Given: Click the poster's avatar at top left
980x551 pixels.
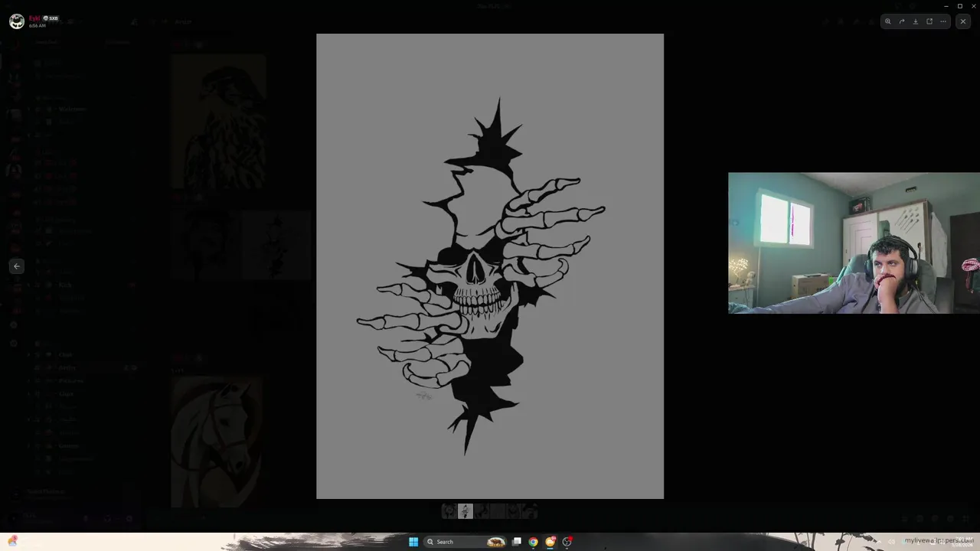Looking at the screenshot, I should [16, 21].
